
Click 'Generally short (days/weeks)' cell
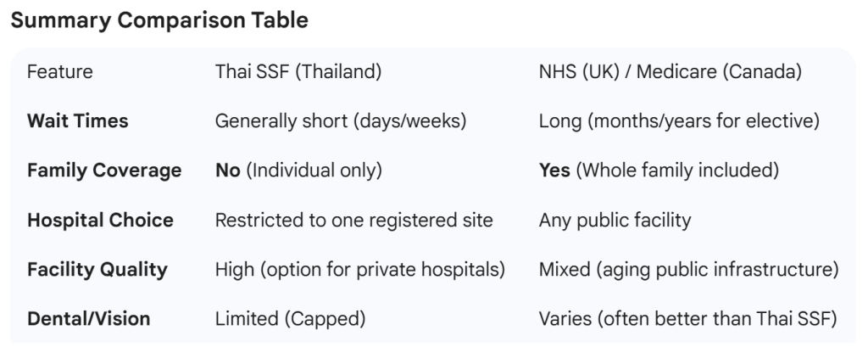tap(341, 120)
